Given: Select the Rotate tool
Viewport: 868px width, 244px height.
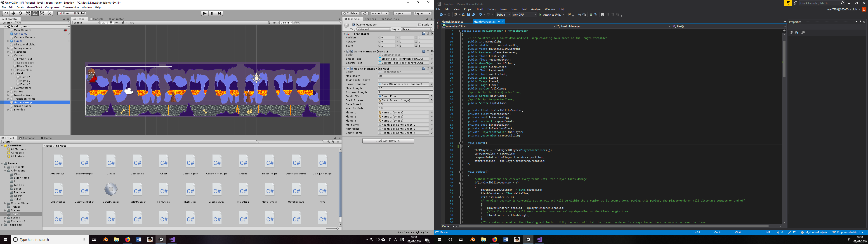Looking at the screenshot, I should click(20, 14).
